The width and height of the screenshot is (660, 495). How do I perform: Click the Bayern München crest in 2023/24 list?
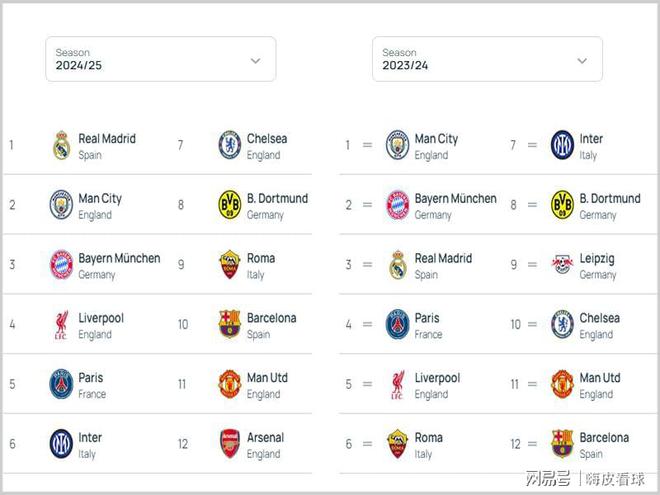pos(398,205)
